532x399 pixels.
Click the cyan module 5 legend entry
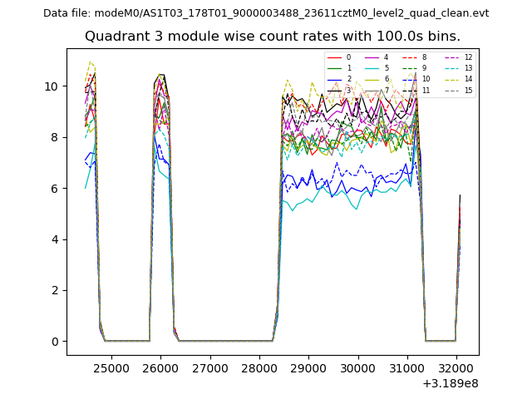tap(372, 68)
